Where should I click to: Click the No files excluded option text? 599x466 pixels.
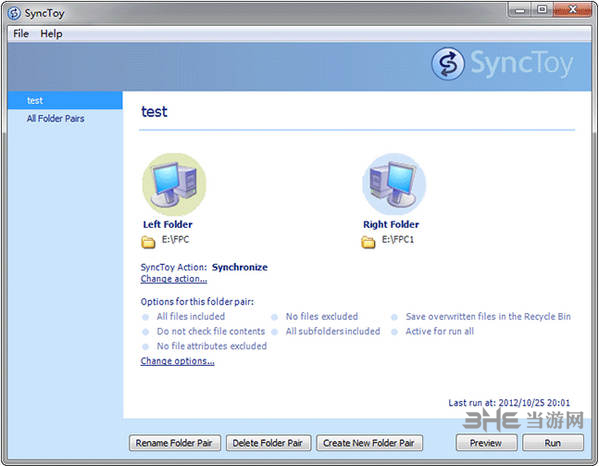click(322, 316)
